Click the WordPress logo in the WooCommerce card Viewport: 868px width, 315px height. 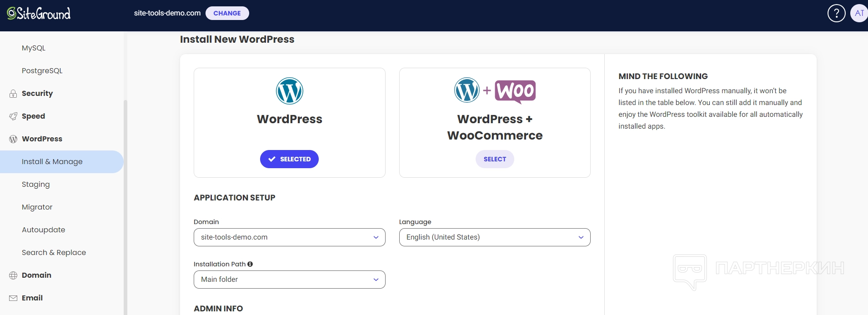467,90
